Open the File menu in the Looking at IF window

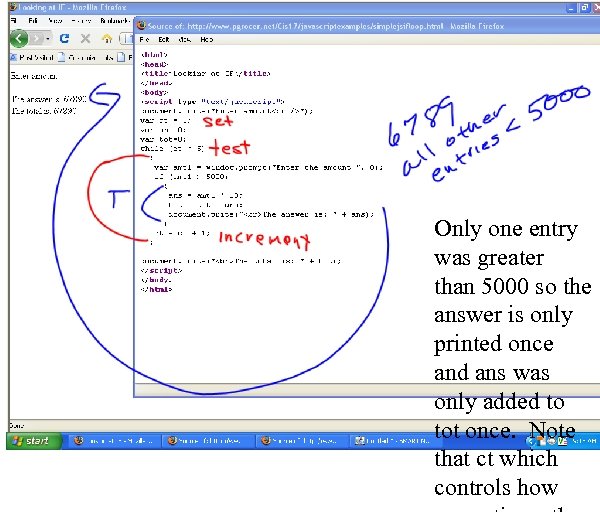pyautogui.click(x=14, y=21)
